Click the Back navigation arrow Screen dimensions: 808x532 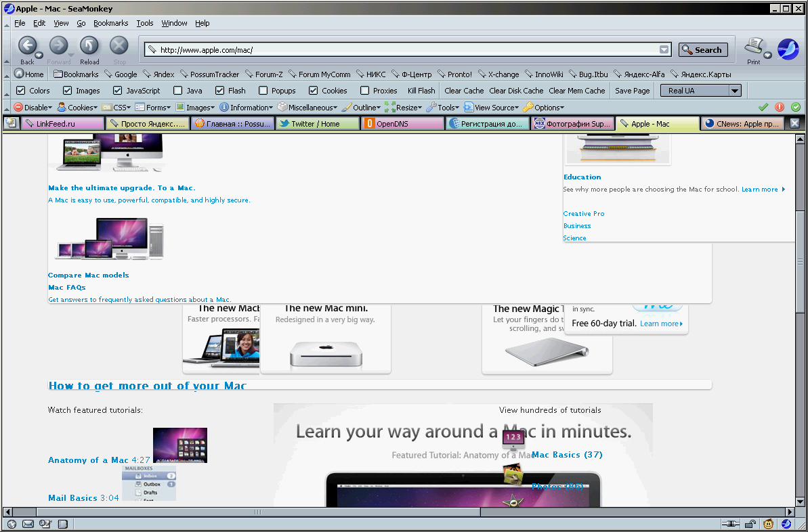[27, 46]
